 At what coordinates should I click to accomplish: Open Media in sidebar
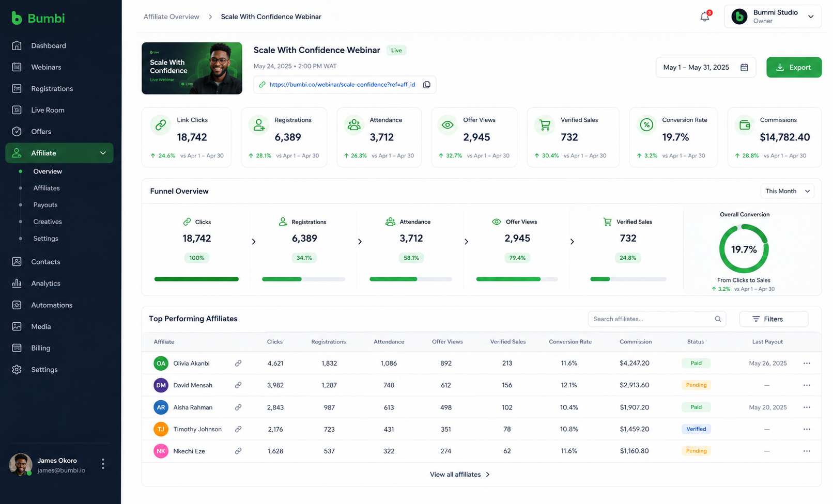pyautogui.click(x=41, y=327)
